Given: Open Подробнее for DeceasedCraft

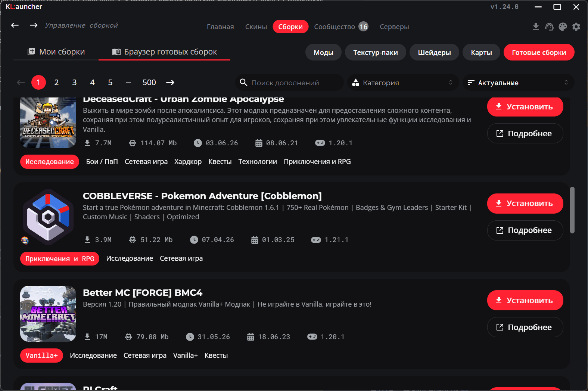Looking at the screenshot, I should [x=525, y=133].
